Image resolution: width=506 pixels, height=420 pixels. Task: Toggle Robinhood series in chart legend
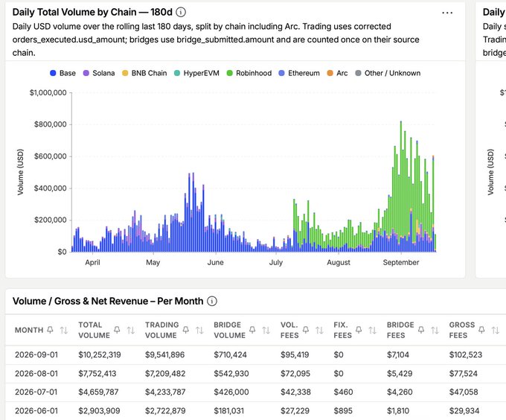(249, 73)
